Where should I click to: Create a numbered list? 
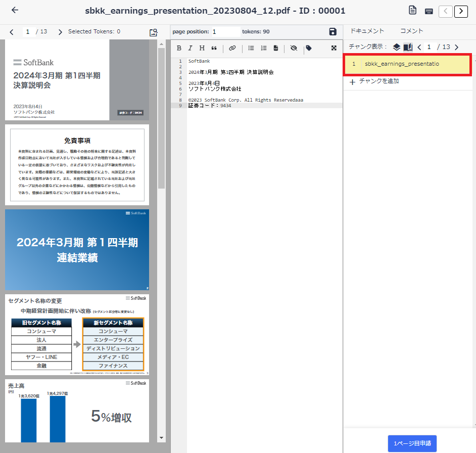[264, 48]
